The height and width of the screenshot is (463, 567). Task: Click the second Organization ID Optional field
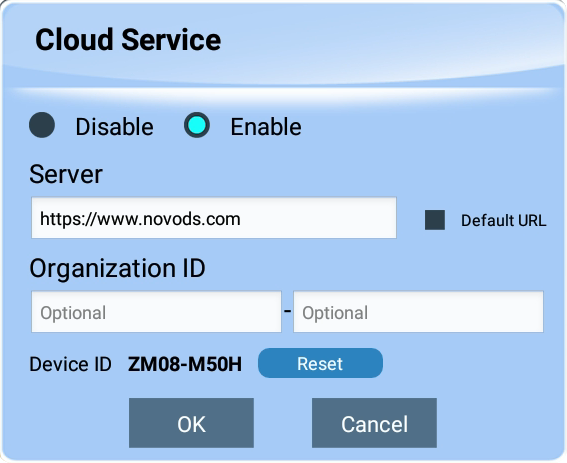pos(418,312)
